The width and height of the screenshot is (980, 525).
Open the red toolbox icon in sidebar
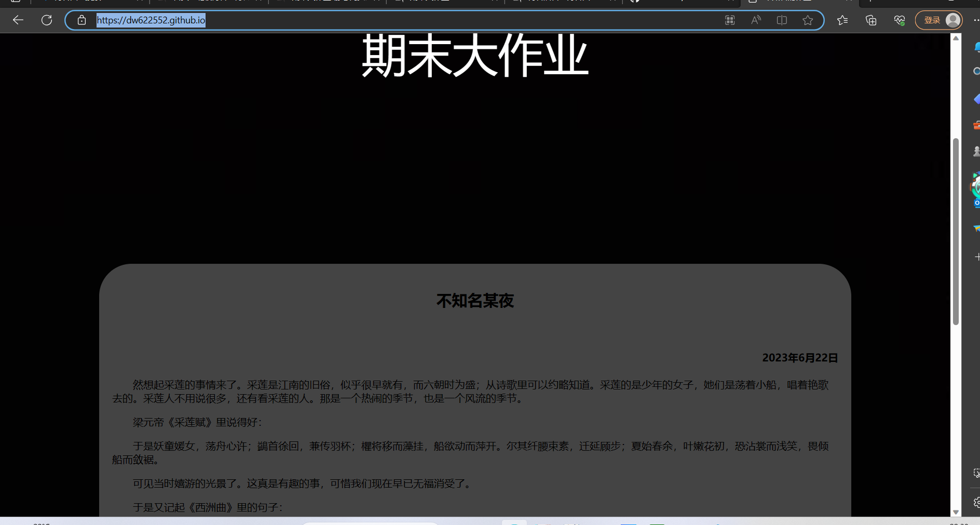click(x=976, y=125)
